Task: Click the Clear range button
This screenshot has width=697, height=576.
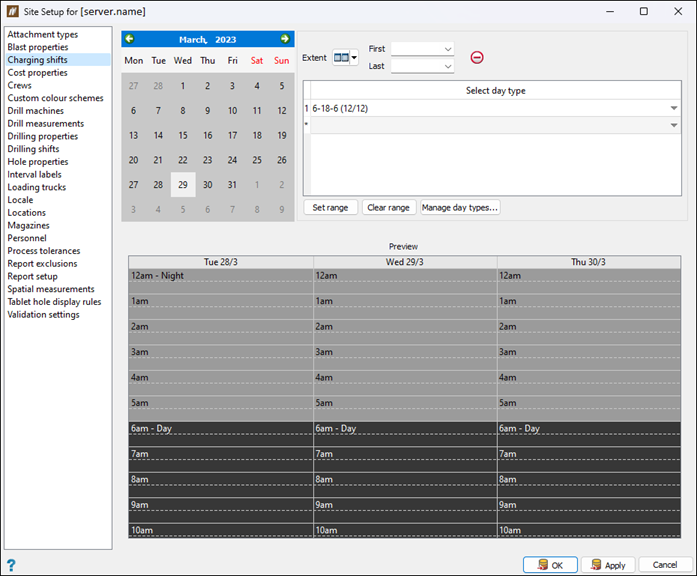Action: coord(388,208)
